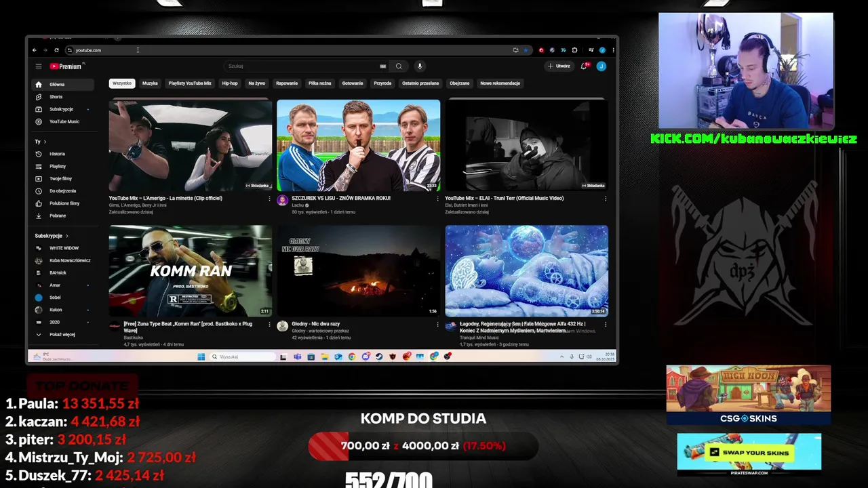Open KOMM RAN video thumbnail
This screenshot has height=488, width=868.
pos(191,271)
